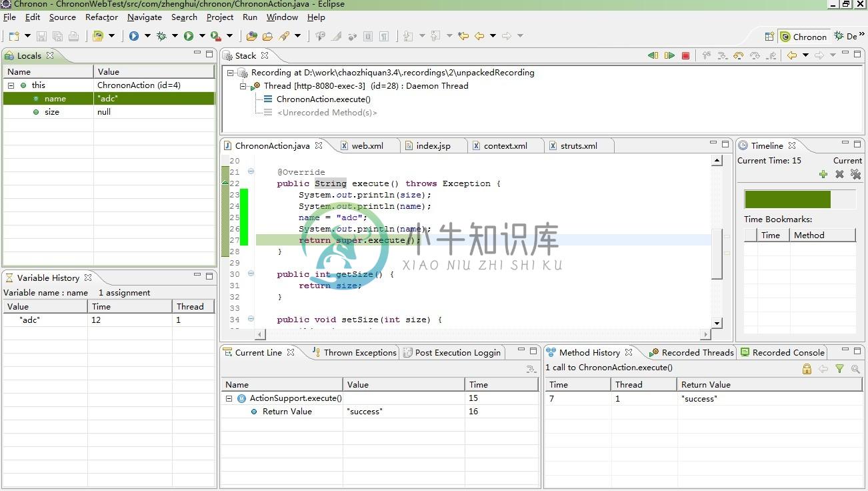Switch to the Debug perspective button

[846, 37]
